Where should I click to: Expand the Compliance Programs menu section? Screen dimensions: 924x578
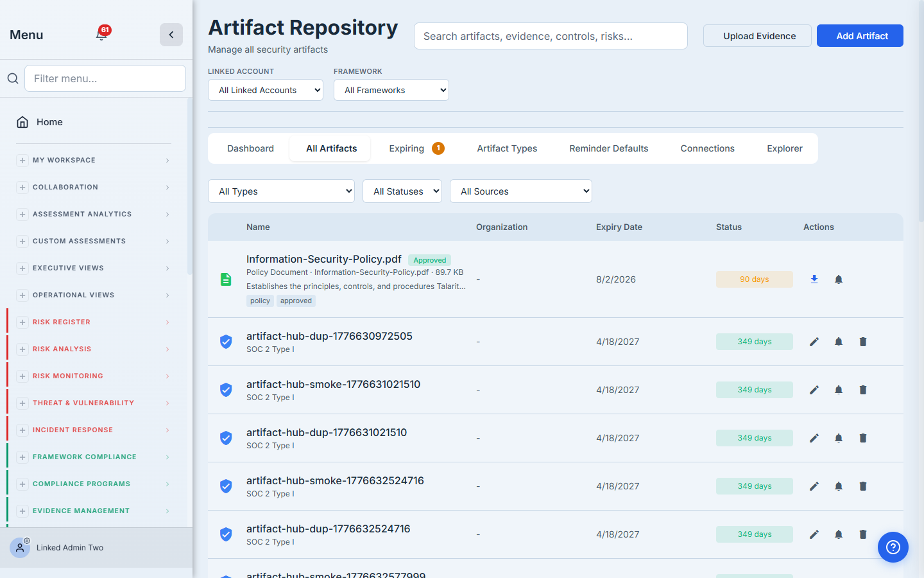pos(94,484)
